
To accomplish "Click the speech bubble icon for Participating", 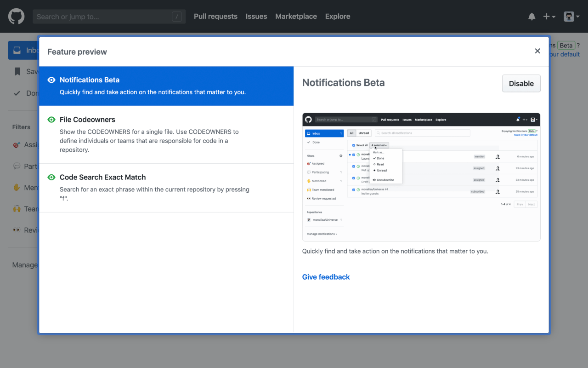I will pos(17,166).
